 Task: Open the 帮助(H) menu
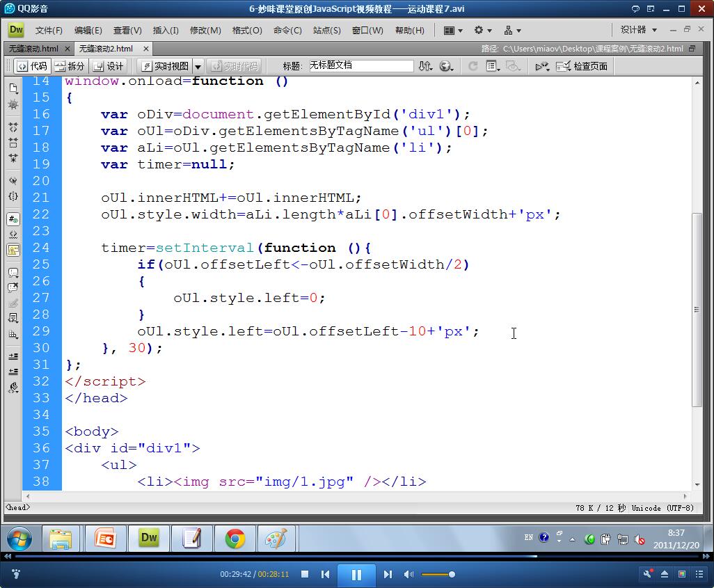[409, 31]
